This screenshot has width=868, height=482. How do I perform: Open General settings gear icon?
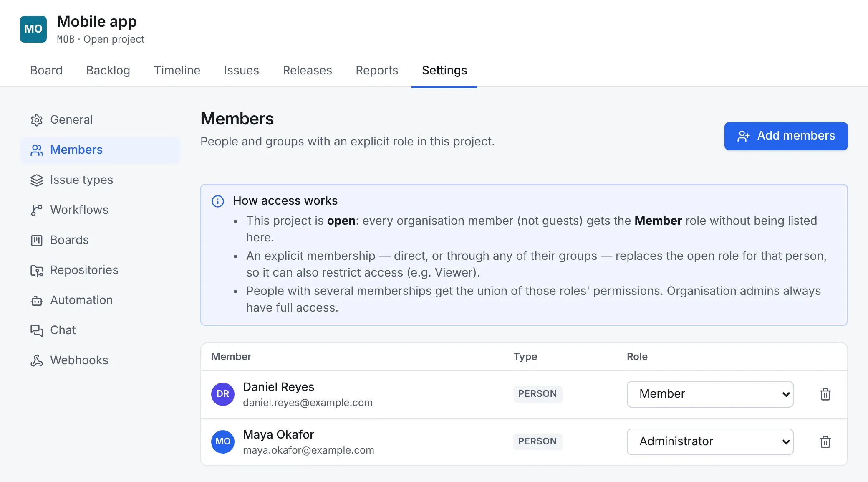point(37,120)
